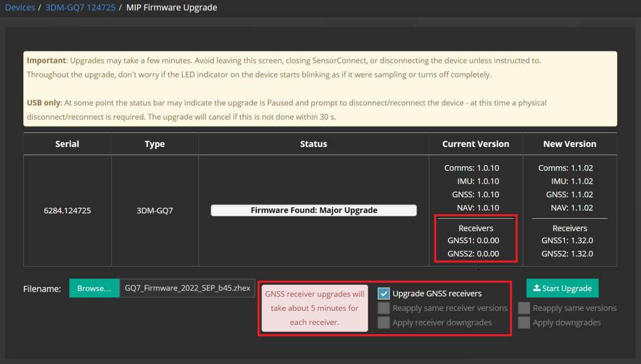
Task: Click new IMU: 1.1.02 value
Action: pyautogui.click(x=572, y=181)
